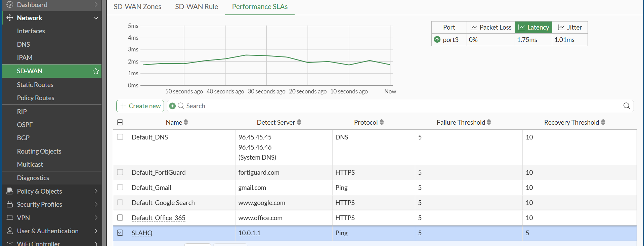Expand Policy & Objects chevron
This screenshot has height=246, width=644.
[x=96, y=191]
